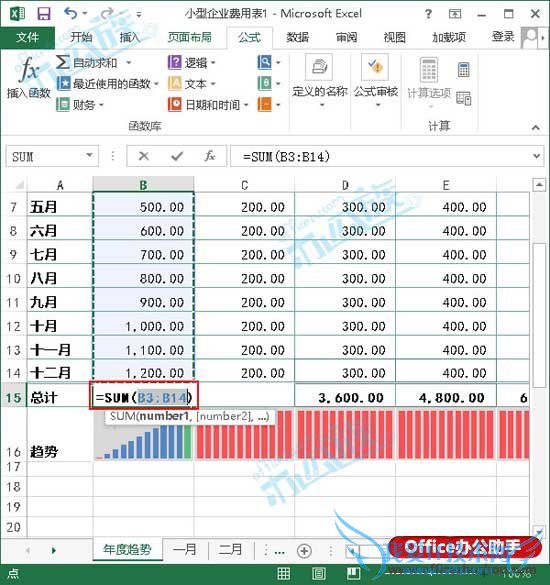The width and height of the screenshot is (550, 585).
Task: Click the fx button in formula bar
Action: tap(210, 156)
